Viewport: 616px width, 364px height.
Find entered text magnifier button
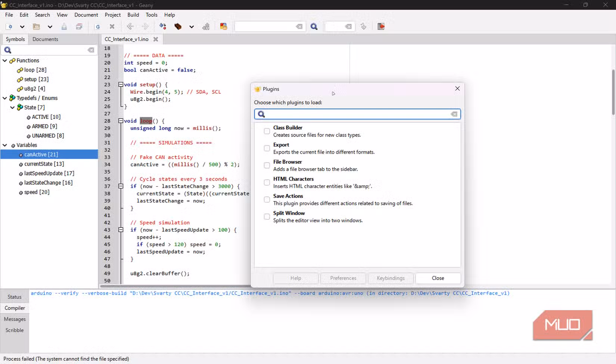click(314, 26)
